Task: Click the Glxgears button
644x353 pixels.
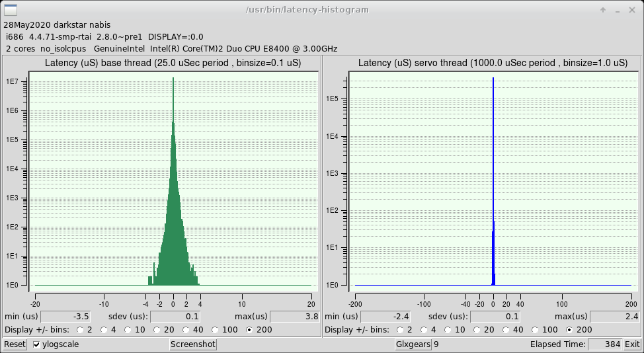Action: (413, 344)
